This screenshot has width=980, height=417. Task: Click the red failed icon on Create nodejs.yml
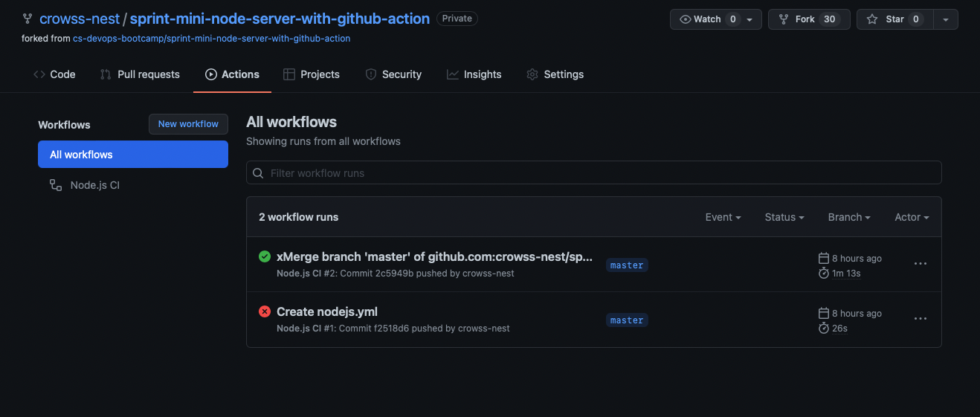coord(264,311)
